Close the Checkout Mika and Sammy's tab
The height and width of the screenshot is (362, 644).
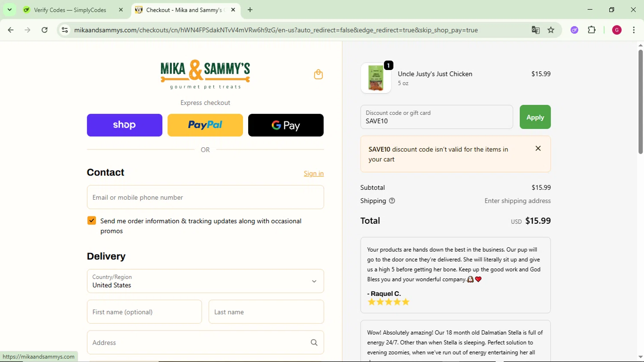(233, 10)
